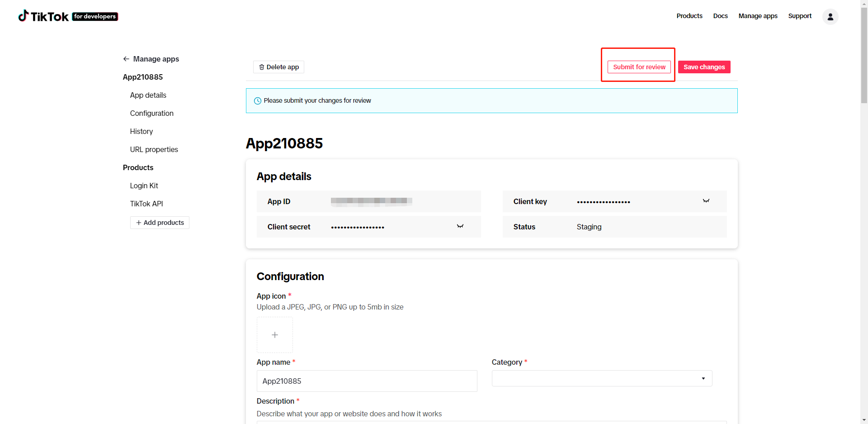Viewport: 868px width, 424px height.
Task: Click the Add products button
Action: click(160, 223)
